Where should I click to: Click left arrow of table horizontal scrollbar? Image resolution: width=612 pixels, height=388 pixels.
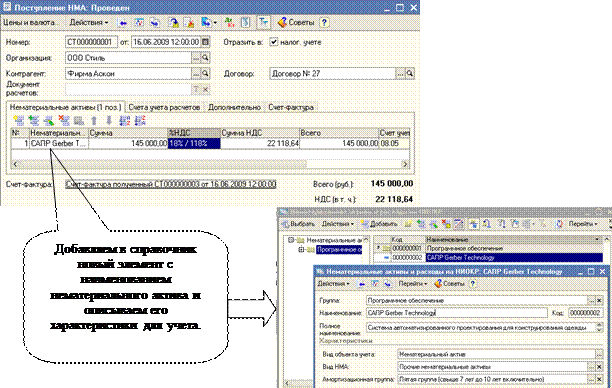click(x=16, y=164)
